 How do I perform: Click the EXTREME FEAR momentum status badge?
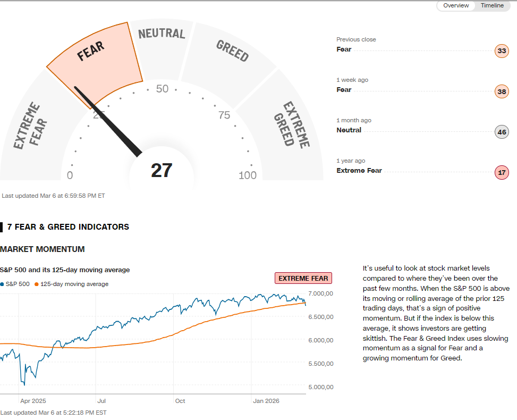(x=303, y=278)
